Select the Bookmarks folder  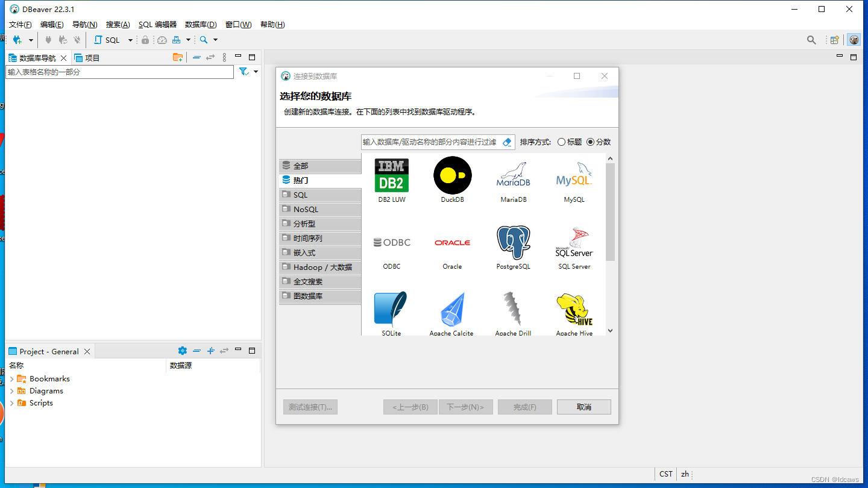click(x=43, y=379)
